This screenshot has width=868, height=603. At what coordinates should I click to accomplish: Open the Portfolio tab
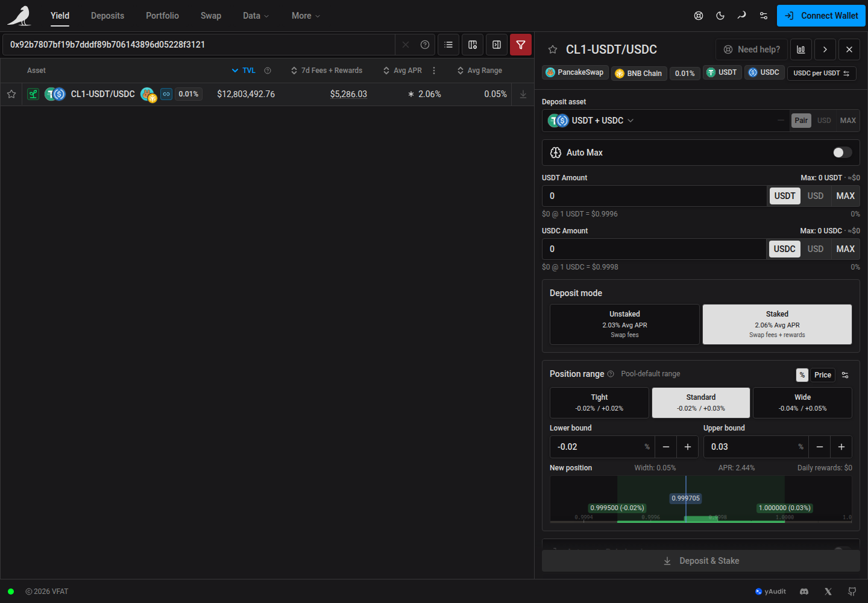coord(162,16)
